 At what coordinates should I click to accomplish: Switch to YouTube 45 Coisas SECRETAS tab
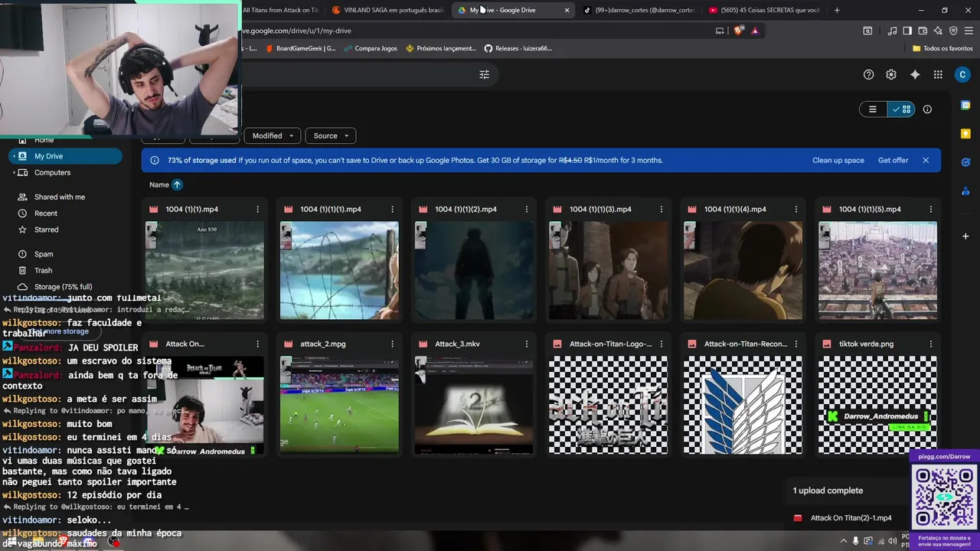764,10
